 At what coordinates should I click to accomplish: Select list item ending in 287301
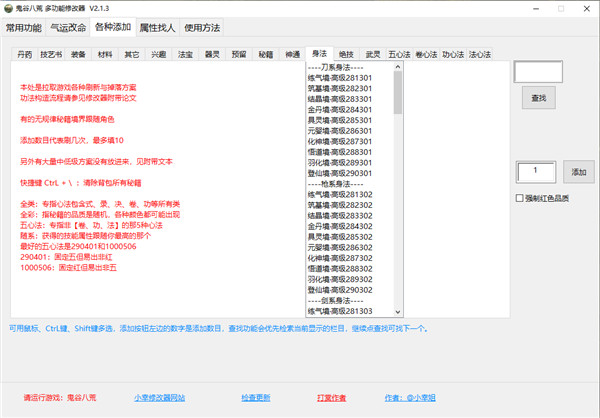[350, 142]
